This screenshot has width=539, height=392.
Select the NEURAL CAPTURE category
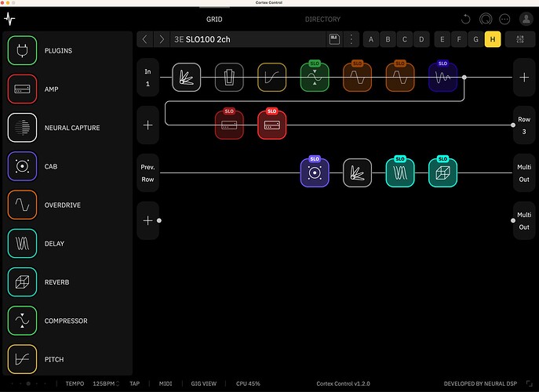click(22, 128)
